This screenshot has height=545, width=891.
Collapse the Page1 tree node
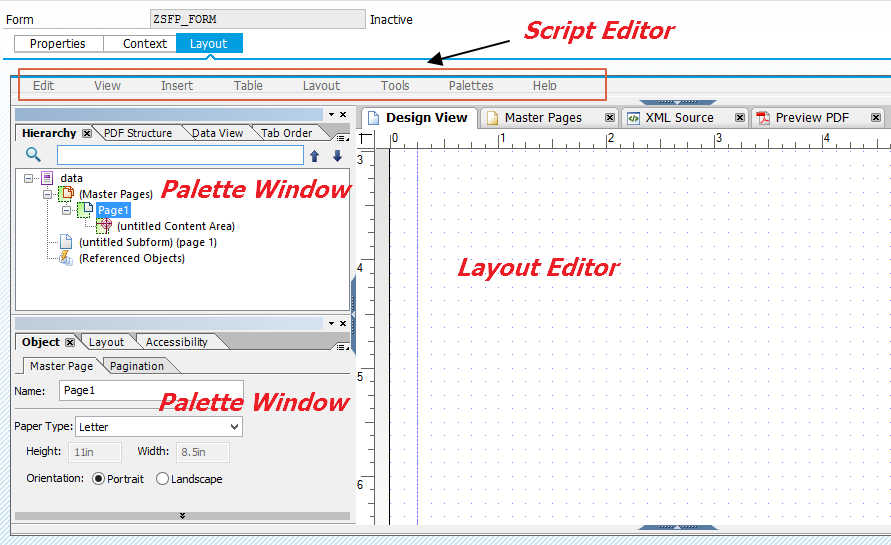click(x=66, y=210)
